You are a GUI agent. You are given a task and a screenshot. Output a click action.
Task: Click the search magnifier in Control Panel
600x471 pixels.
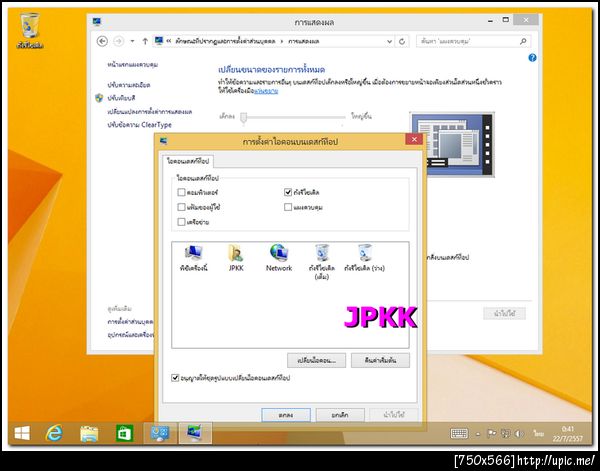click(523, 41)
